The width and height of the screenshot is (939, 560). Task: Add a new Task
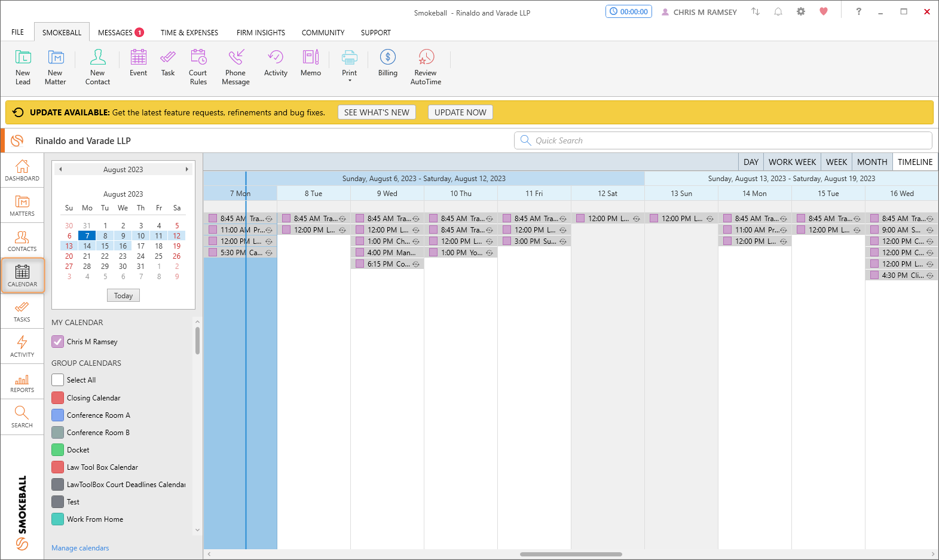tap(168, 63)
